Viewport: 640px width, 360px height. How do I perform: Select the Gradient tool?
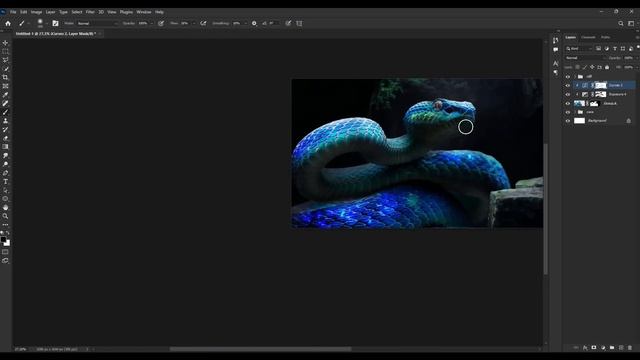[x=5, y=147]
